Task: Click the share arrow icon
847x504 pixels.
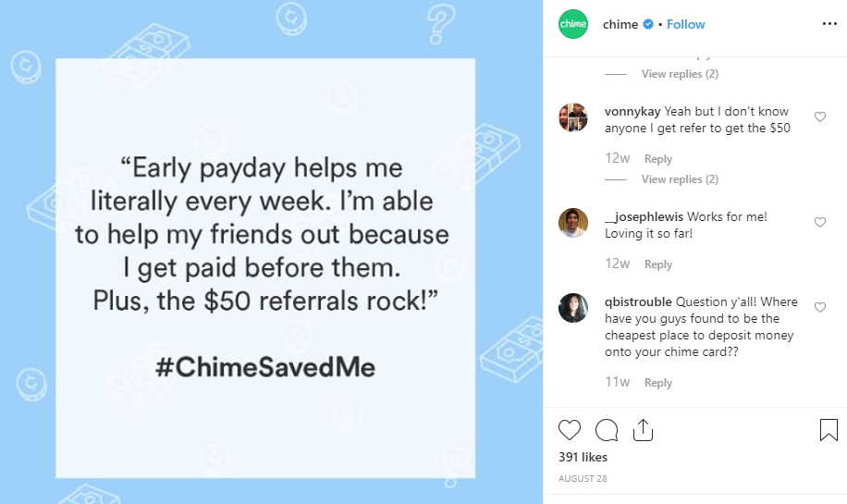Action: coord(643,430)
